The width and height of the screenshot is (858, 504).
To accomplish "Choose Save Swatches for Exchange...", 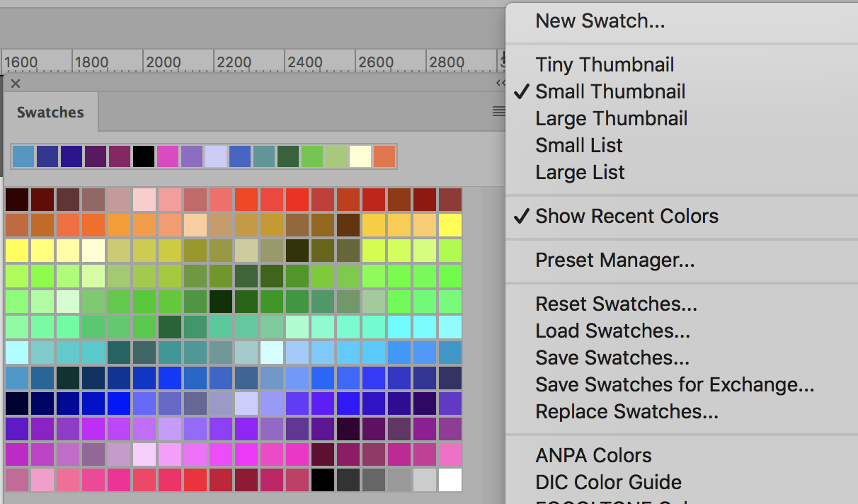I will (x=675, y=384).
